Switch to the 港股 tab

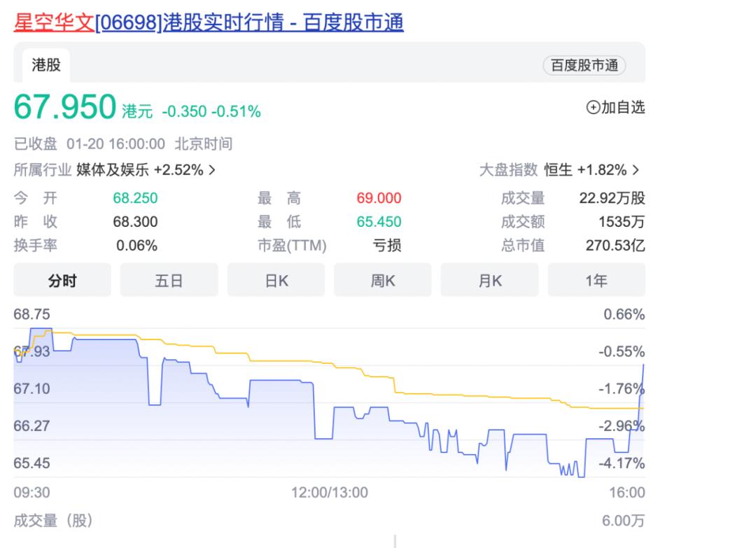(45, 64)
